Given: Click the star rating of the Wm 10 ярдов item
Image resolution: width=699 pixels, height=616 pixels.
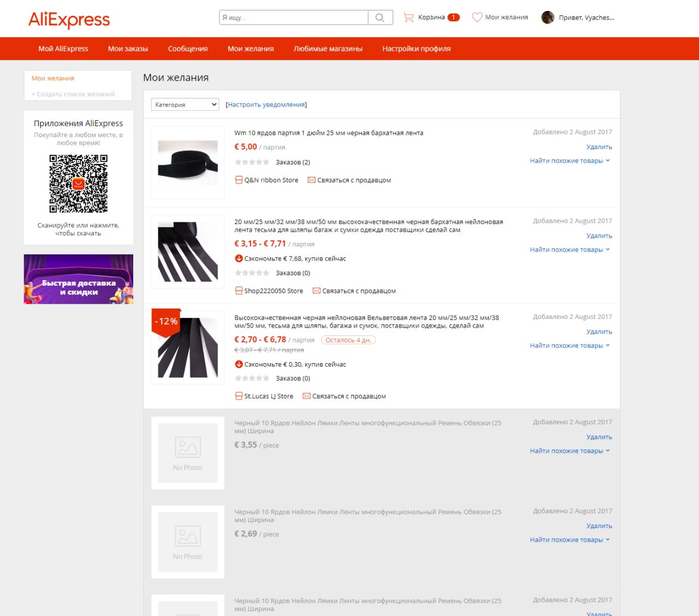Looking at the screenshot, I should (252, 162).
